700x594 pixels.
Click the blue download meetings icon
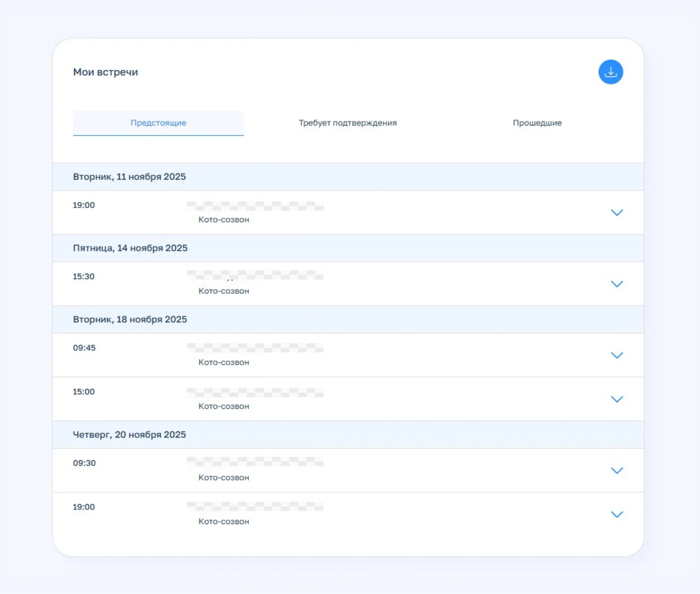click(x=610, y=72)
